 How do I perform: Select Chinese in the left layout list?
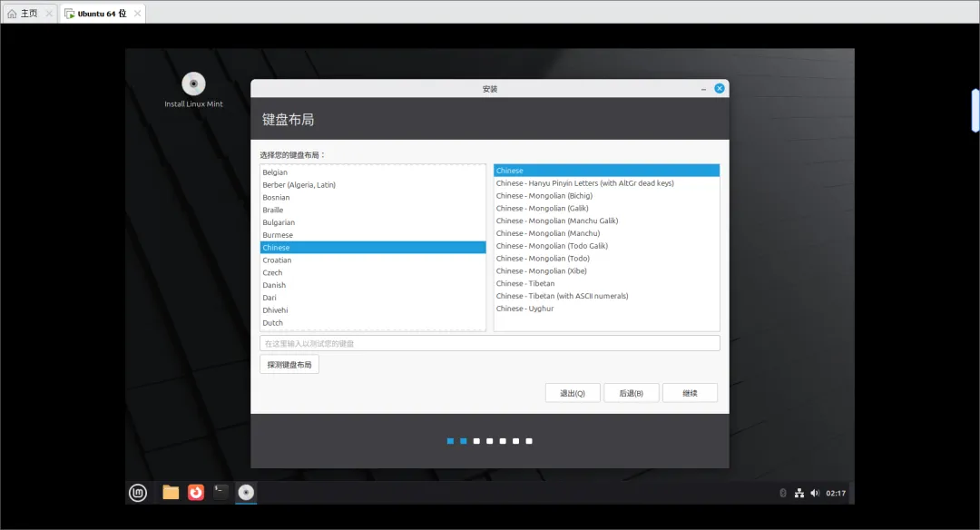pos(373,248)
